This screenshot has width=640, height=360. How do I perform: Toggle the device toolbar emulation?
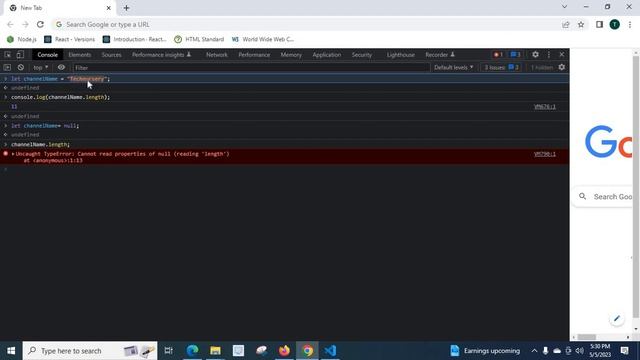coord(20,55)
